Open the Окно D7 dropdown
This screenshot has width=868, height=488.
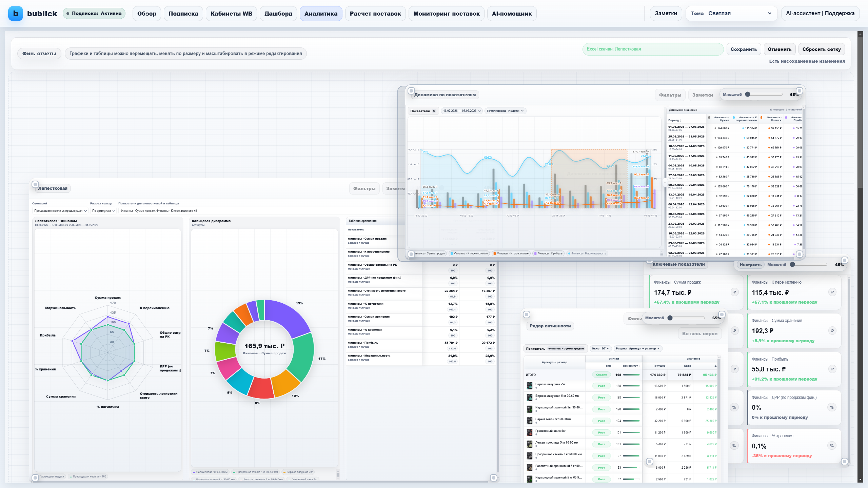(x=600, y=348)
